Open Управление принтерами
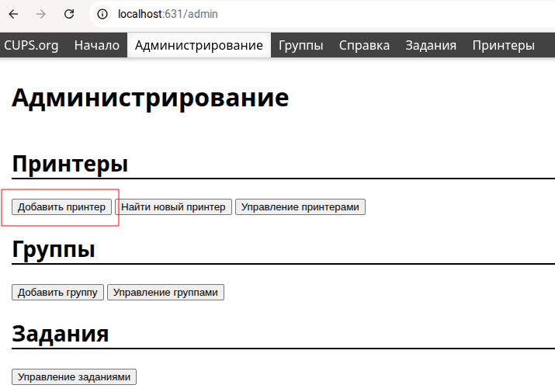The width and height of the screenshot is (555, 392). click(x=300, y=207)
